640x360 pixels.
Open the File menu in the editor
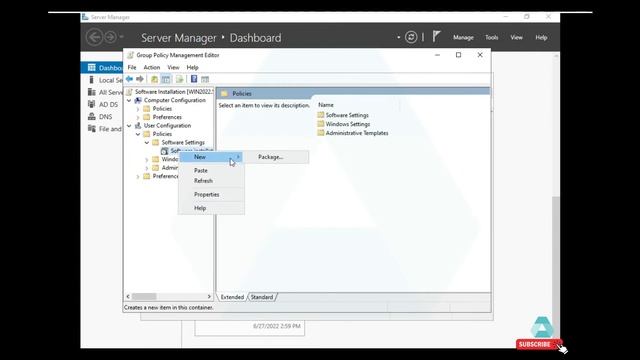point(132,67)
